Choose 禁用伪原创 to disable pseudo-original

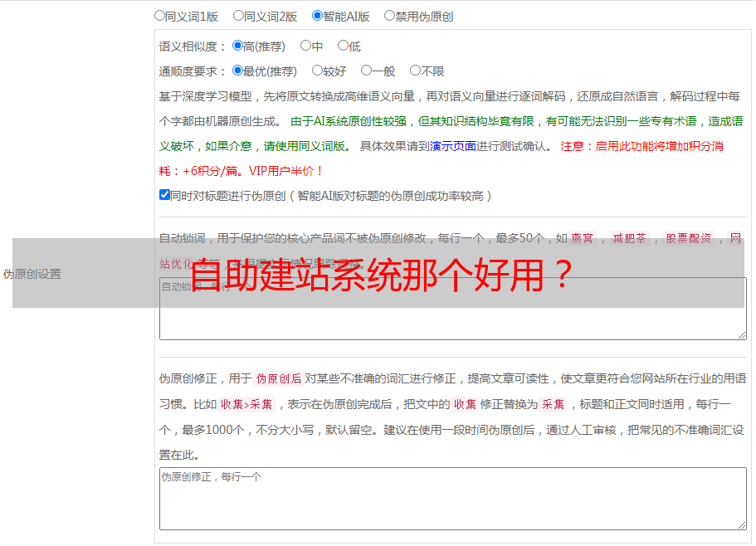(x=389, y=16)
